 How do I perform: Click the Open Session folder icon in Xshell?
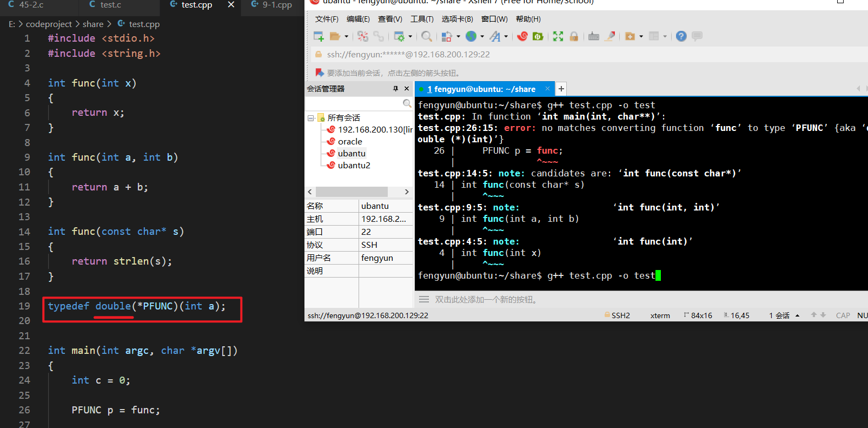click(335, 36)
